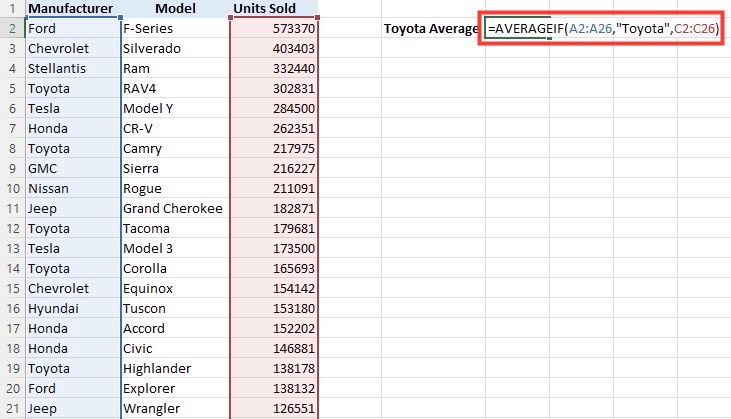Click the Equinox model cell
The image size is (731, 419).
coord(175,288)
